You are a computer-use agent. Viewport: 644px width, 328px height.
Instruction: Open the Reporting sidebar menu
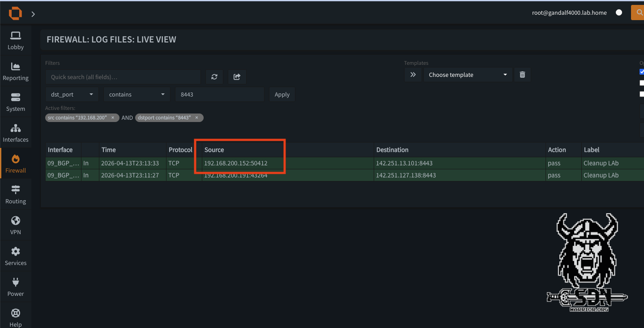coord(16,71)
